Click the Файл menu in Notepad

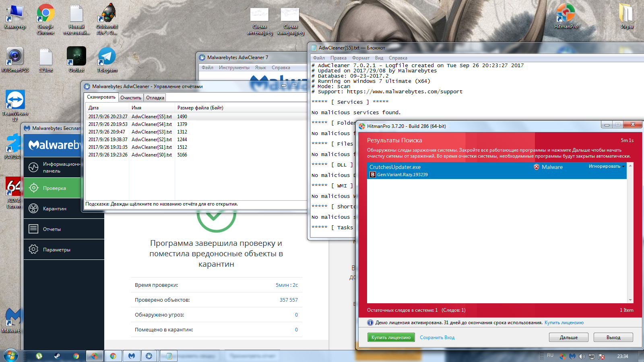[319, 58]
